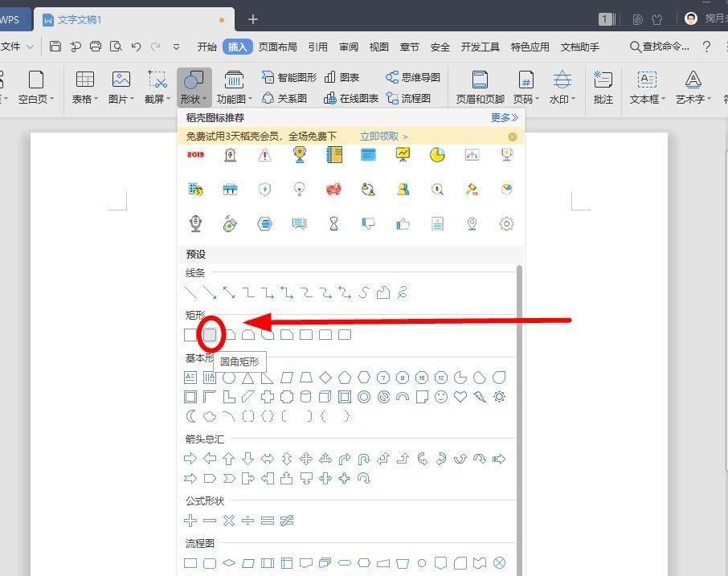Insert a text box via 文本框
Screen dimensions: 728x576
tap(647, 84)
